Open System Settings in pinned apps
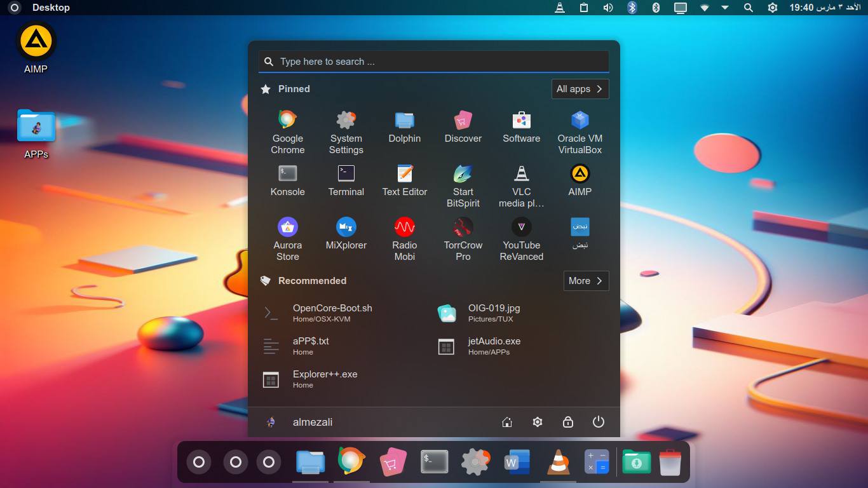This screenshot has width=868, height=488. (x=346, y=132)
